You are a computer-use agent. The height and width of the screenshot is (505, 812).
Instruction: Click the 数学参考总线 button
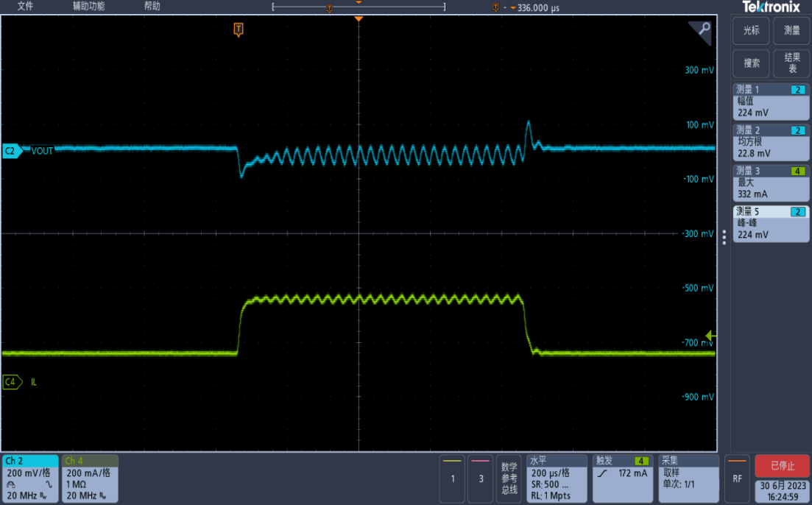pos(509,478)
